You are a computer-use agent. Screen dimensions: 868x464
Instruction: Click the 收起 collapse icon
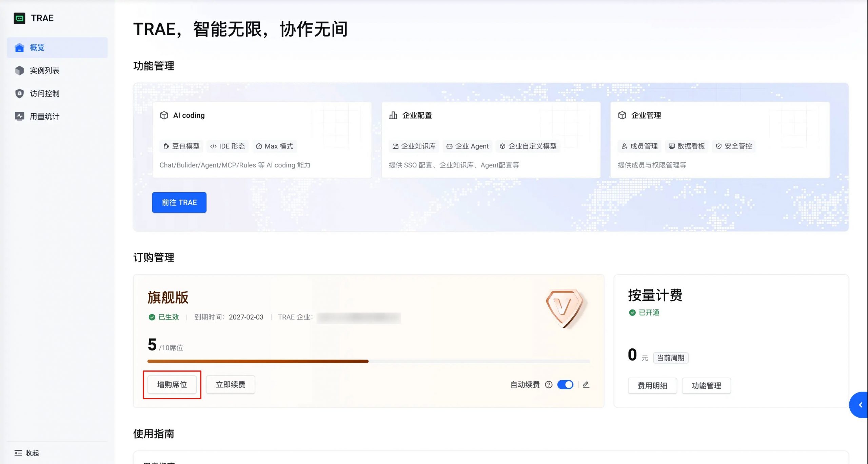point(18,453)
